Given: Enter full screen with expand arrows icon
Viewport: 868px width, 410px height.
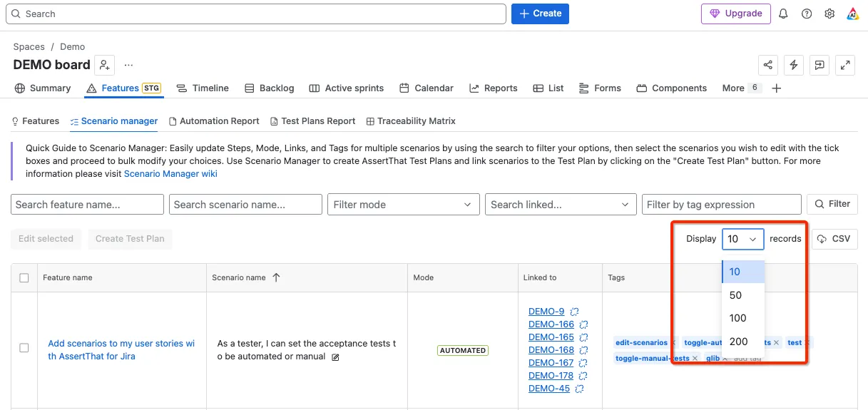Looking at the screenshot, I should pos(845,65).
